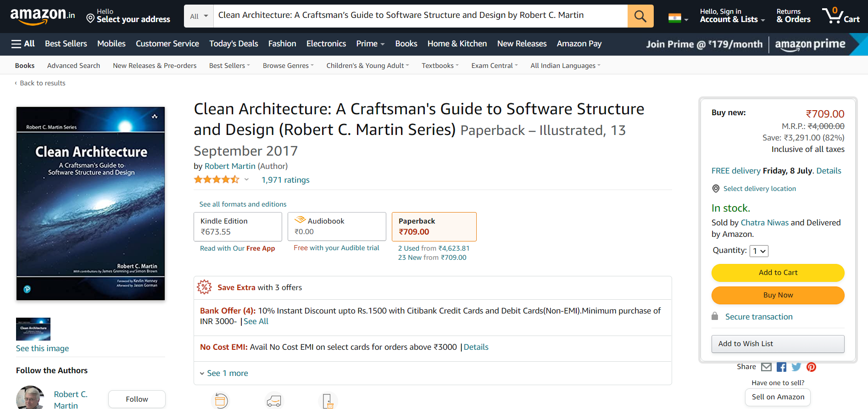Click the Bank Offer See All link
Image resolution: width=868 pixels, height=409 pixels.
click(x=256, y=321)
